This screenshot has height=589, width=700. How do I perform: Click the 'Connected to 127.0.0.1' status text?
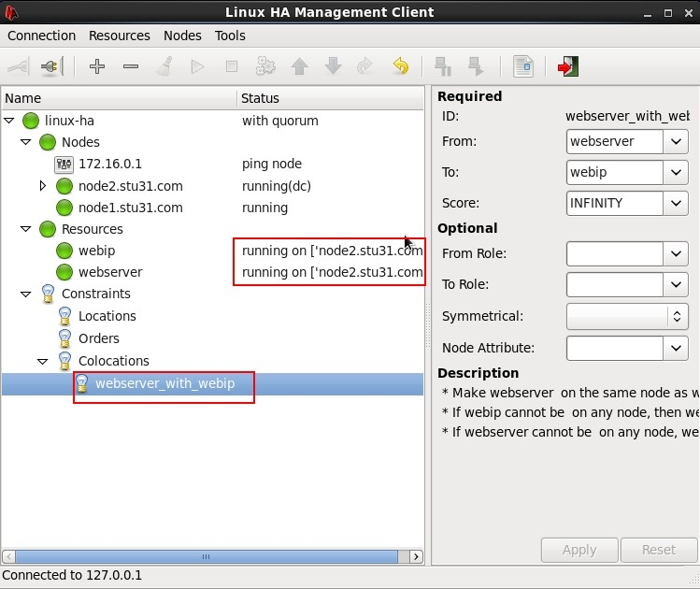(72, 575)
